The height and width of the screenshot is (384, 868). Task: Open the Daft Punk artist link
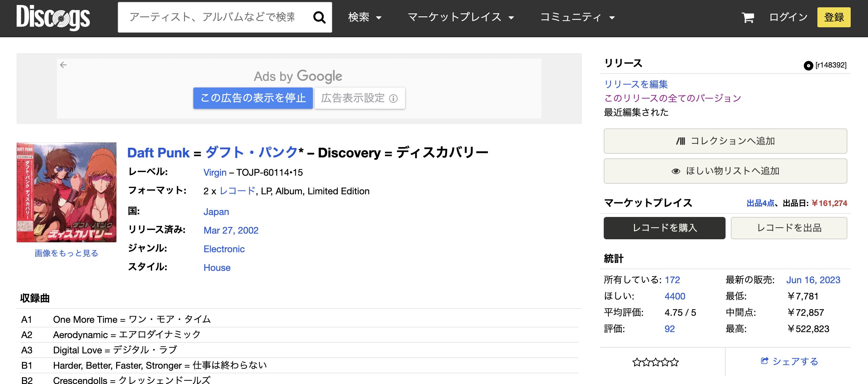coord(158,153)
